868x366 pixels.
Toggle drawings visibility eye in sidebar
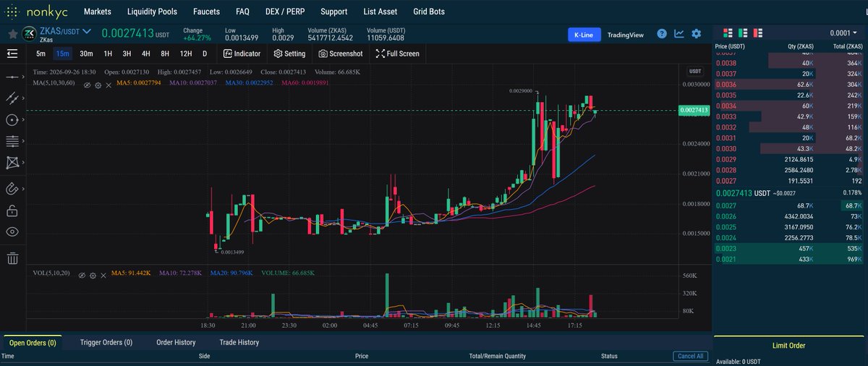[12, 232]
